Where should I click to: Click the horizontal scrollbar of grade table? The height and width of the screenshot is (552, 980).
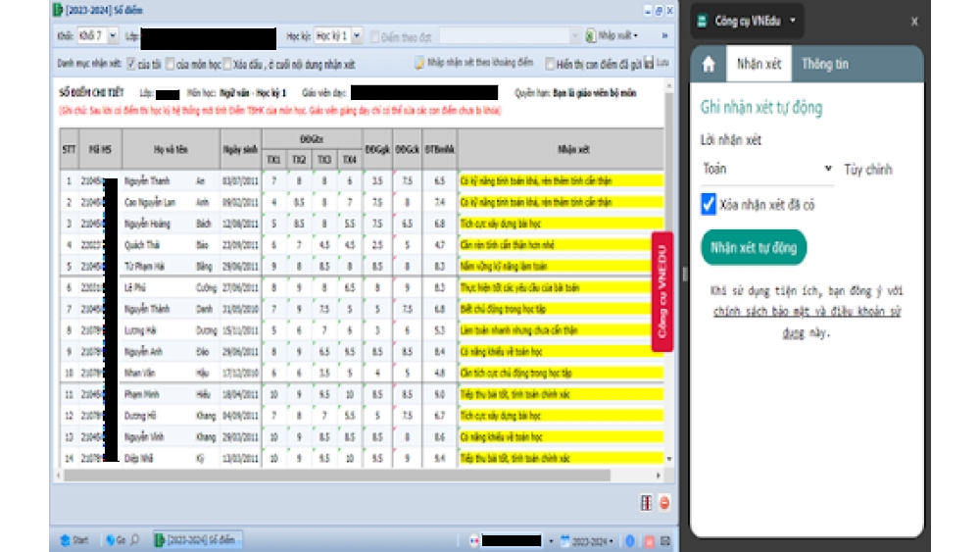click(337, 476)
